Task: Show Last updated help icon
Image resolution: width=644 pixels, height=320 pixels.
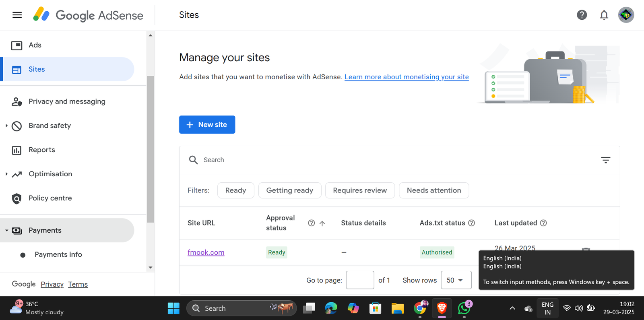Action: pos(543,223)
